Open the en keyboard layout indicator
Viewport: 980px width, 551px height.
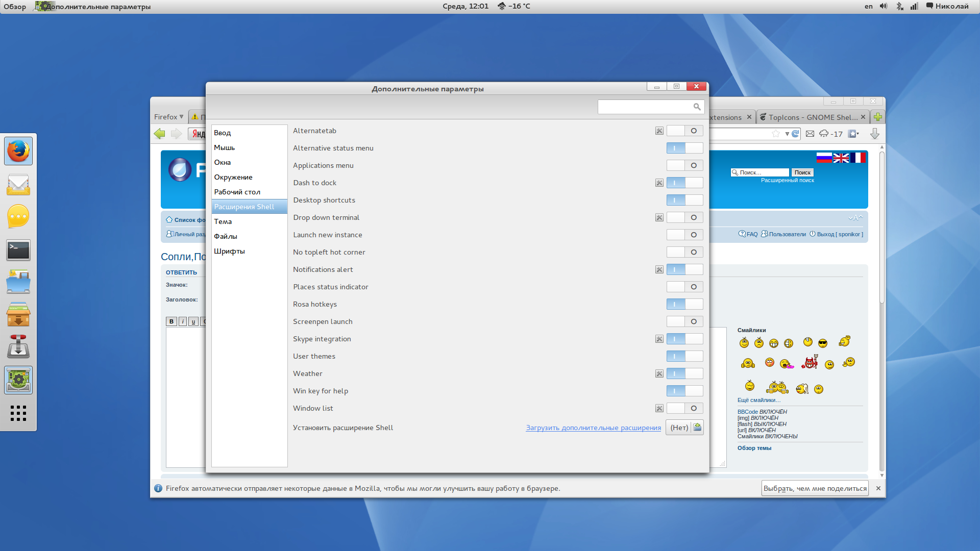pyautogui.click(x=868, y=6)
